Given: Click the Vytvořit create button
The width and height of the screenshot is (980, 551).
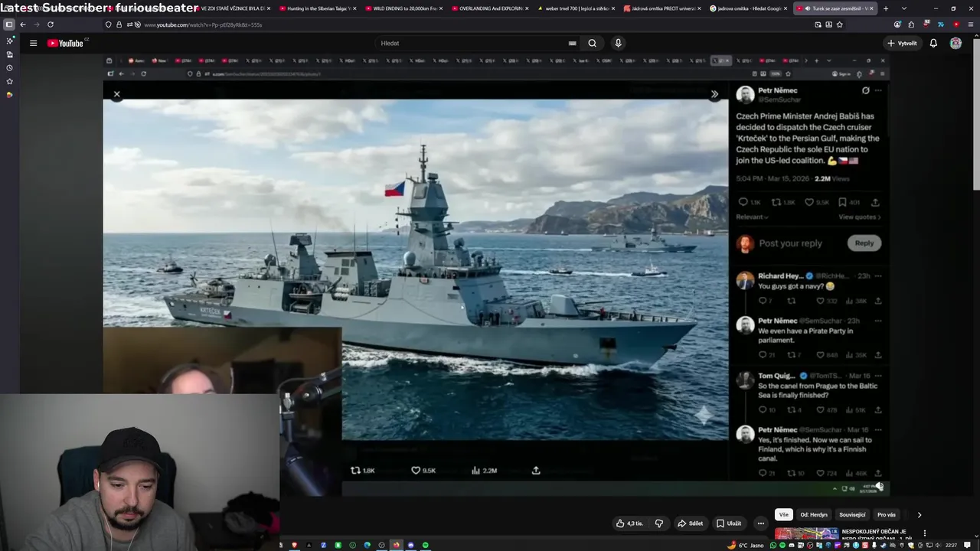Looking at the screenshot, I should point(902,43).
